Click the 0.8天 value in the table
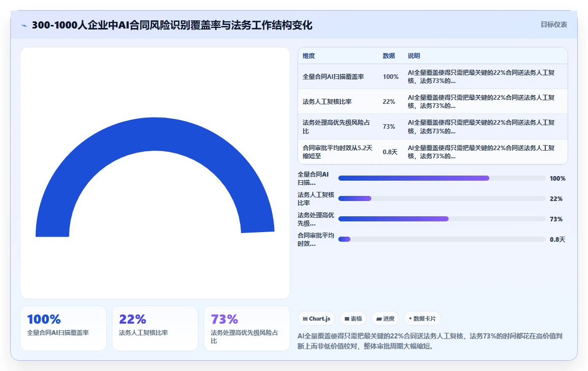The image size is (588, 371). click(x=390, y=152)
